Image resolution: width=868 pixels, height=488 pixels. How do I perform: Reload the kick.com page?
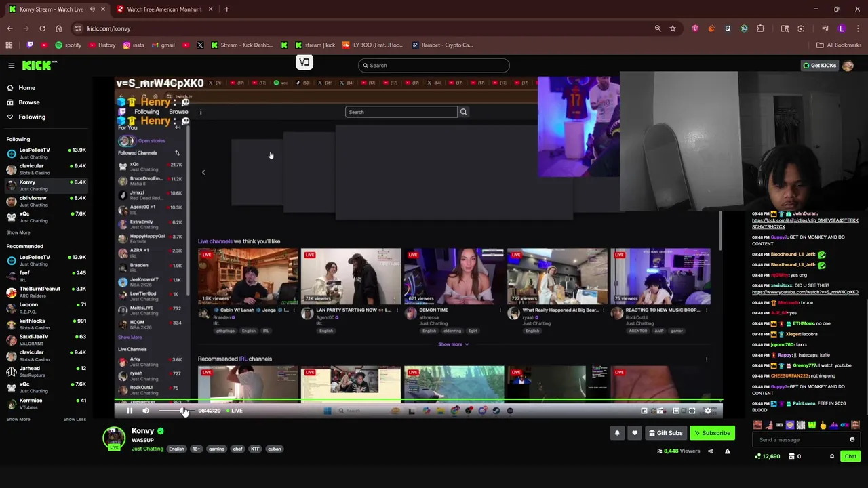coord(42,28)
